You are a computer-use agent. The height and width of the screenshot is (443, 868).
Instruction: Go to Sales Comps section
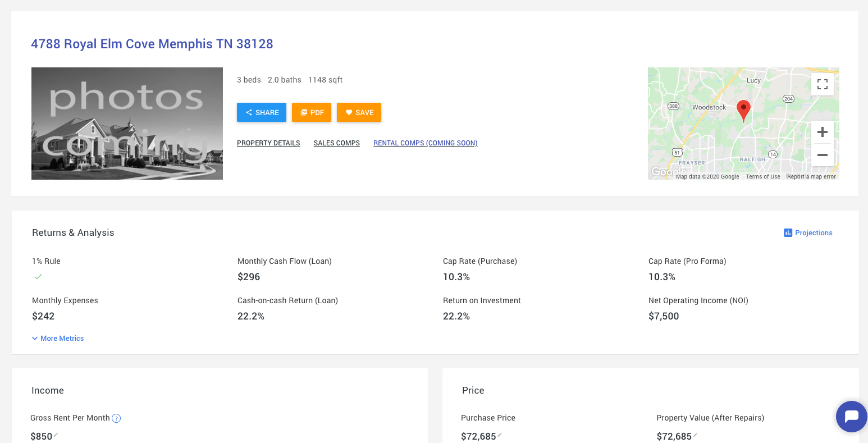click(x=337, y=143)
